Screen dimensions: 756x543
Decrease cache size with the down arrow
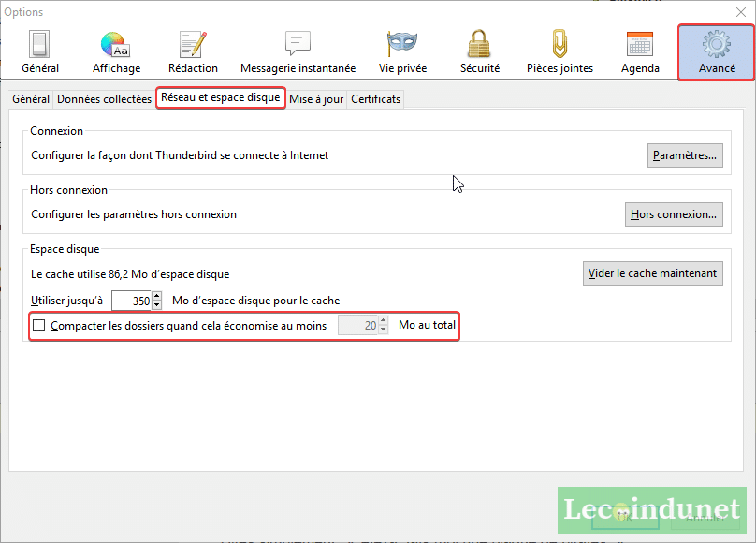(x=157, y=305)
